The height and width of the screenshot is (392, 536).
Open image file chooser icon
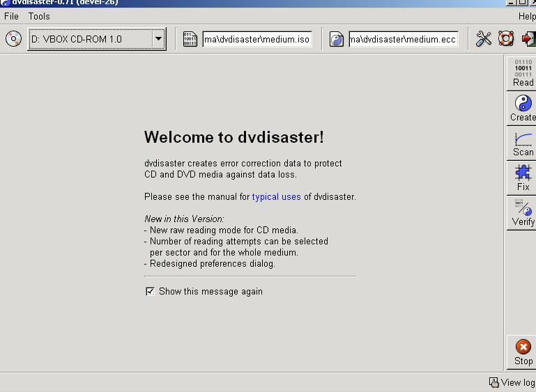tap(190, 39)
